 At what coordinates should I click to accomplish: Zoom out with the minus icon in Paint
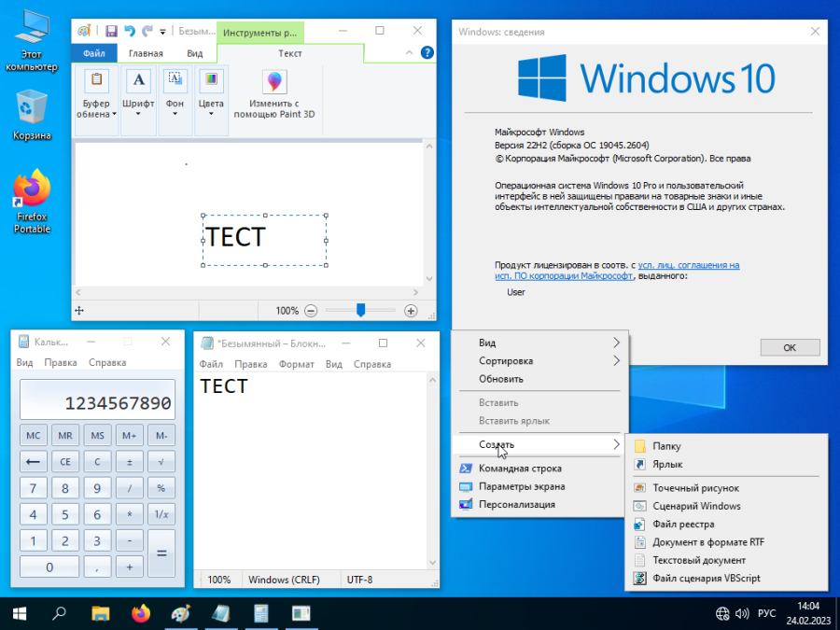coord(311,311)
